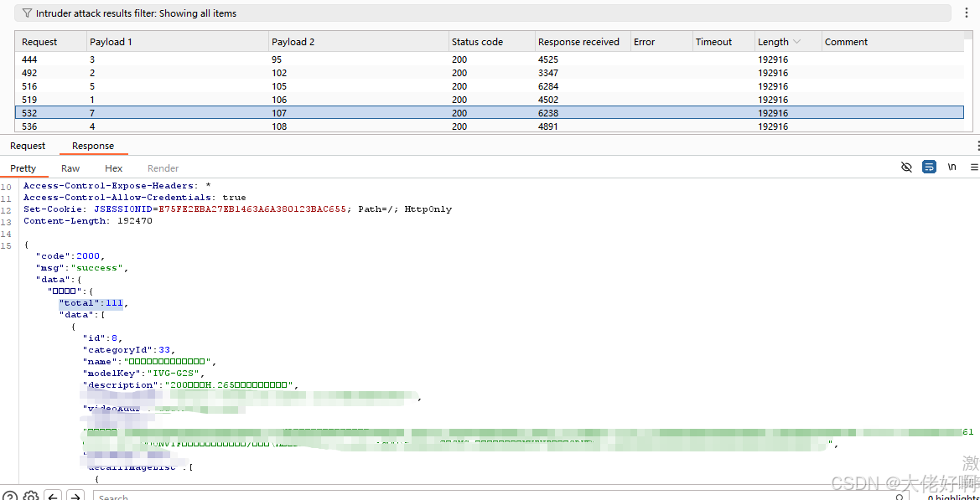Open the search help question-mark icon
Screen dimensions: 980x500
tap(10, 497)
